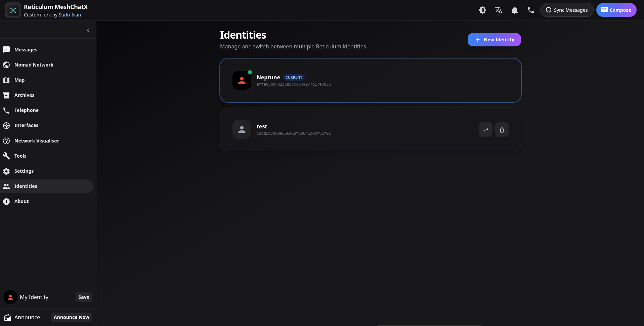The width and height of the screenshot is (644, 326).
Task: Select the Neptune identity card
Action: click(x=370, y=80)
